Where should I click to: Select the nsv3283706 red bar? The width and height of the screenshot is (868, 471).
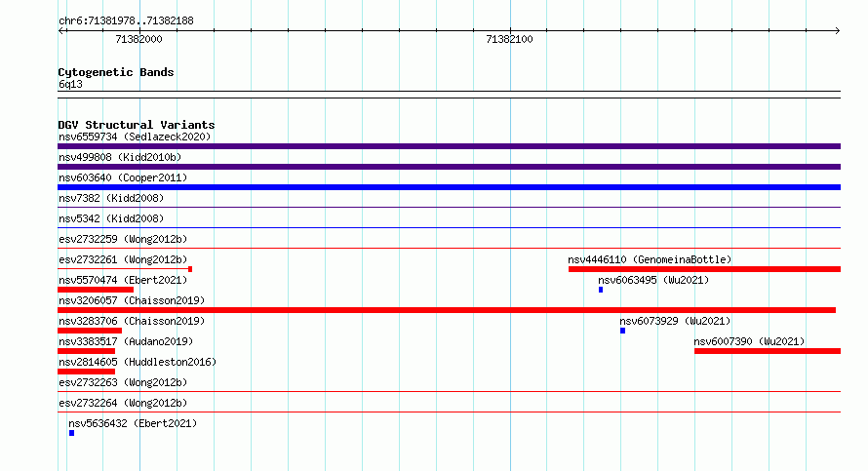[90, 331]
